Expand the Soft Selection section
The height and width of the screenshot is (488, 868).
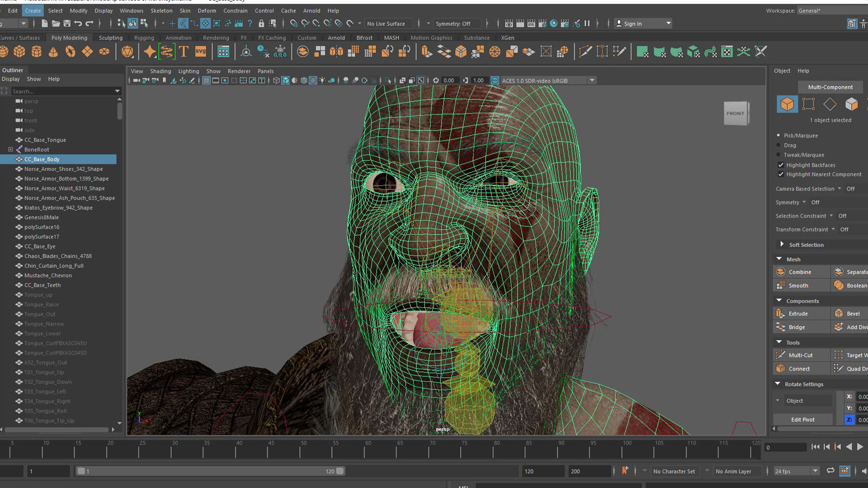pyautogui.click(x=782, y=244)
